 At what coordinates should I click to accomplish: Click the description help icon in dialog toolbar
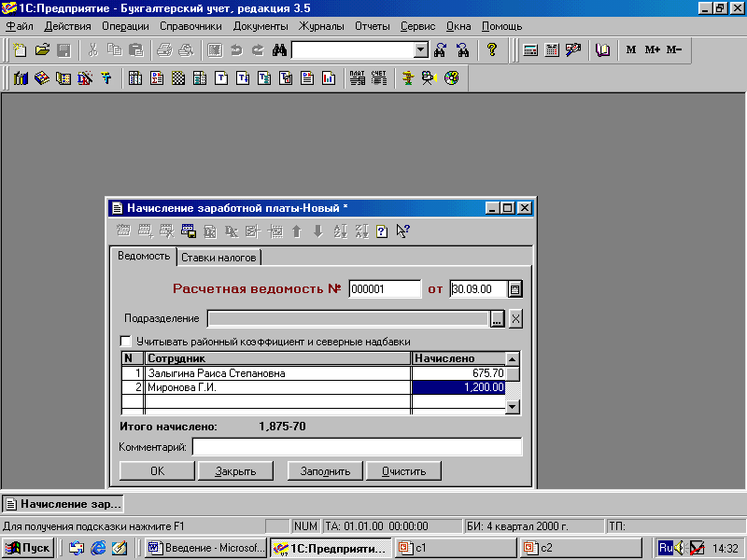[382, 231]
